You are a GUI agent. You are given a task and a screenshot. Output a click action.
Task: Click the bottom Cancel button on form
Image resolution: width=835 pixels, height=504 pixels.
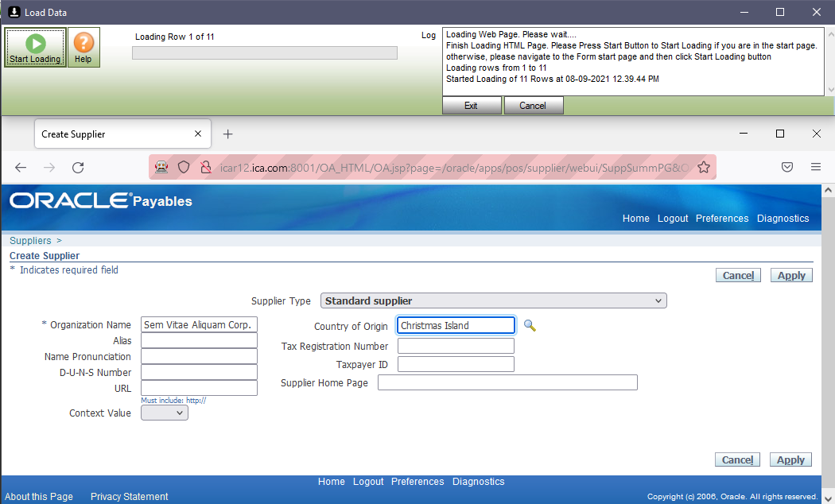737,459
